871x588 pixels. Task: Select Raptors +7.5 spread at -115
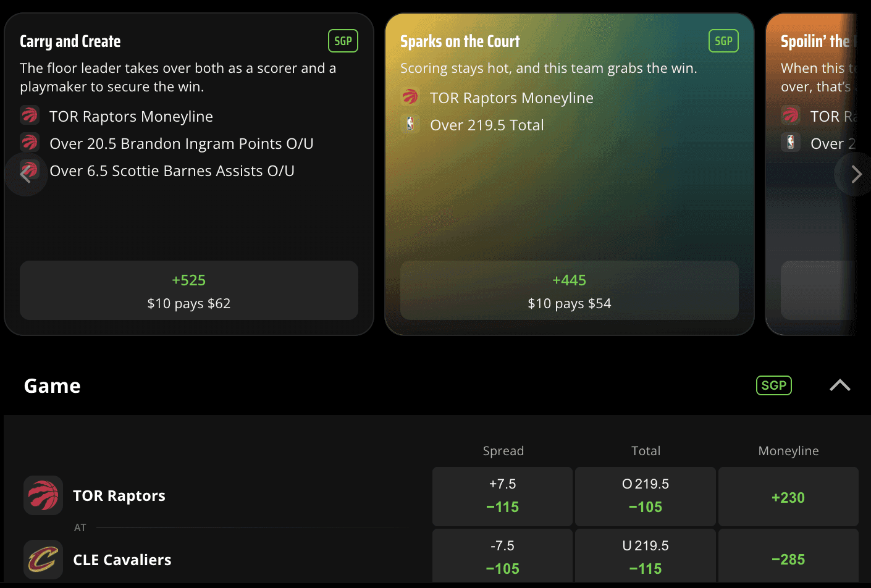tap(502, 495)
